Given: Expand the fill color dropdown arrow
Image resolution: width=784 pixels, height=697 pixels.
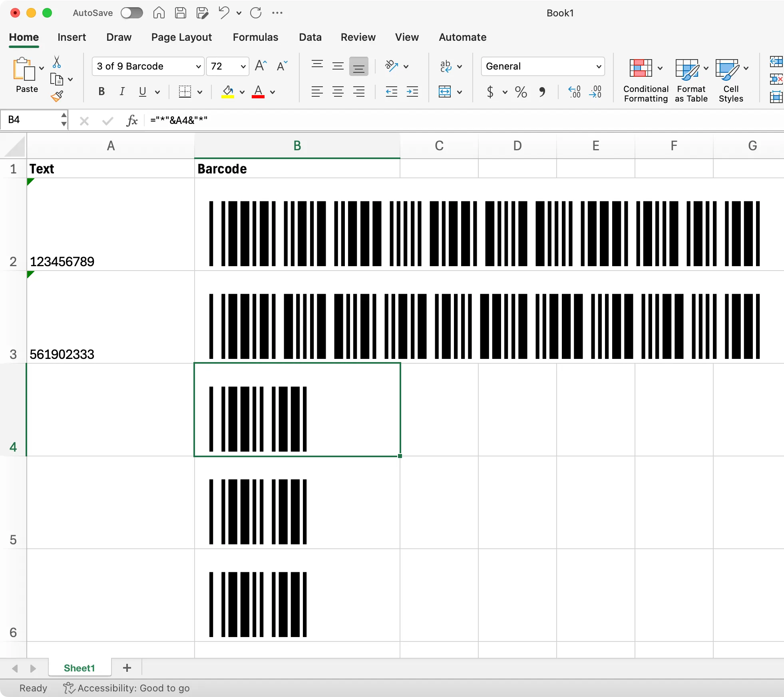Looking at the screenshot, I should (x=241, y=92).
